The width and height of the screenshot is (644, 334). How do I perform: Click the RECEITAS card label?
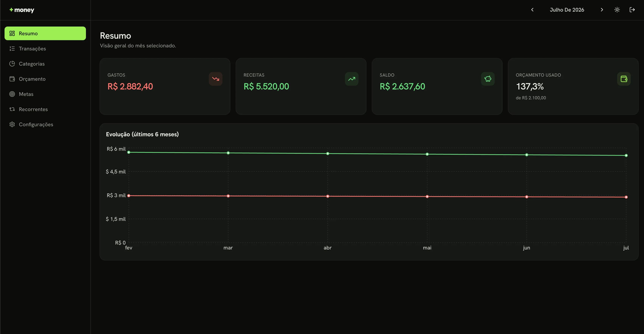coord(254,75)
